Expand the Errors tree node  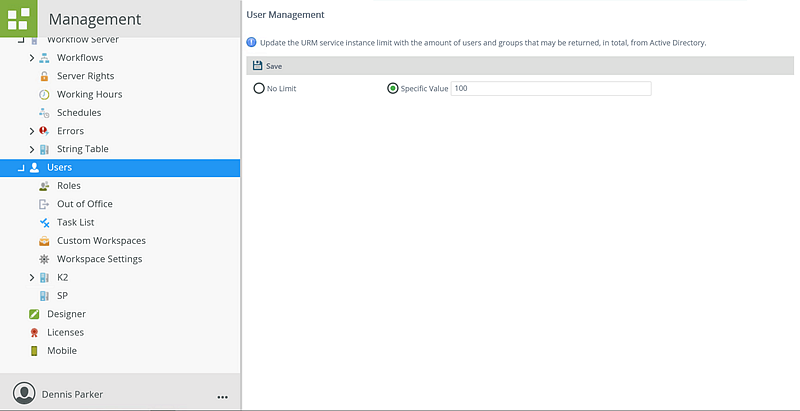32,131
